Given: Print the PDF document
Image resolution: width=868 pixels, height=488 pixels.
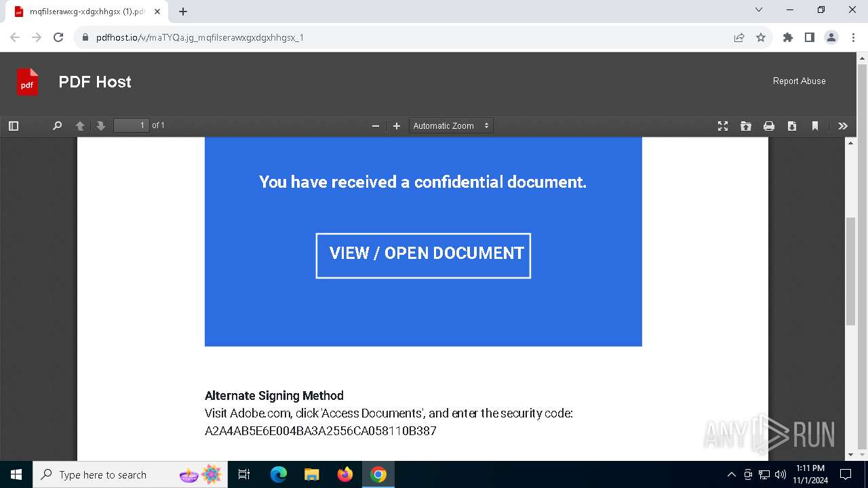Looking at the screenshot, I should tap(769, 126).
